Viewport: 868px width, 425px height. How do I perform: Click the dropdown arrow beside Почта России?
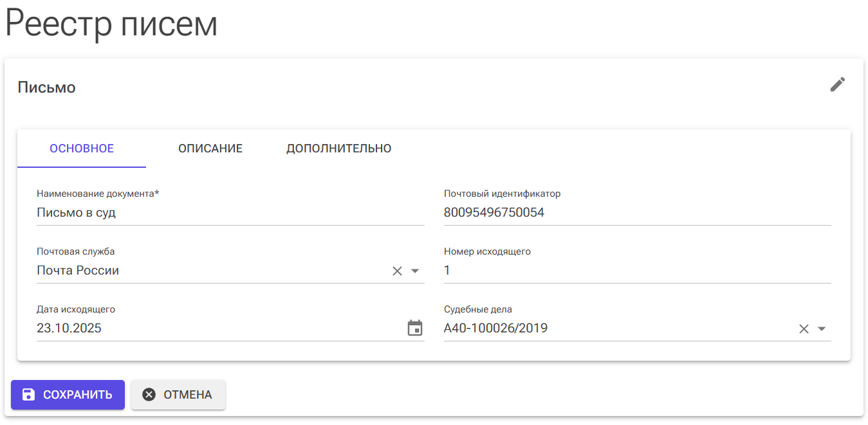pyautogui.click(x=414, y=271)
